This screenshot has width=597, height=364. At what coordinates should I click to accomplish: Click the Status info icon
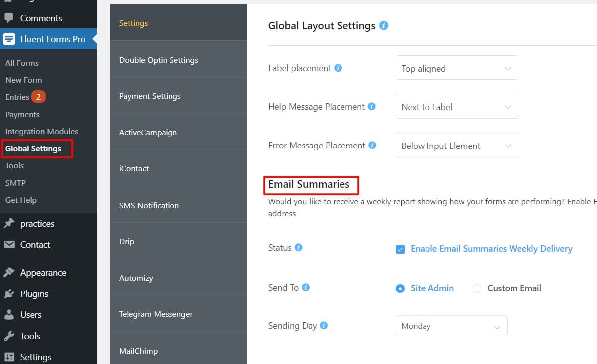click(x=298, y=247)
